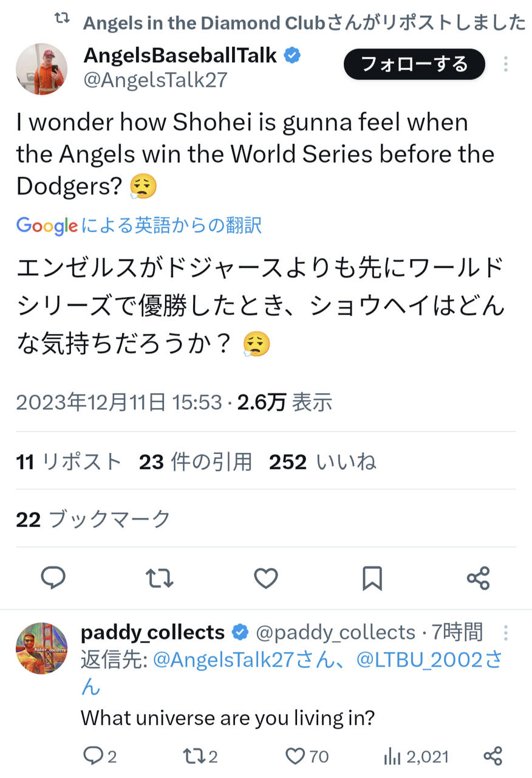View the 252 いいね likes list
The height and width of the screenshot is (778, 532).
coord(322,463)
